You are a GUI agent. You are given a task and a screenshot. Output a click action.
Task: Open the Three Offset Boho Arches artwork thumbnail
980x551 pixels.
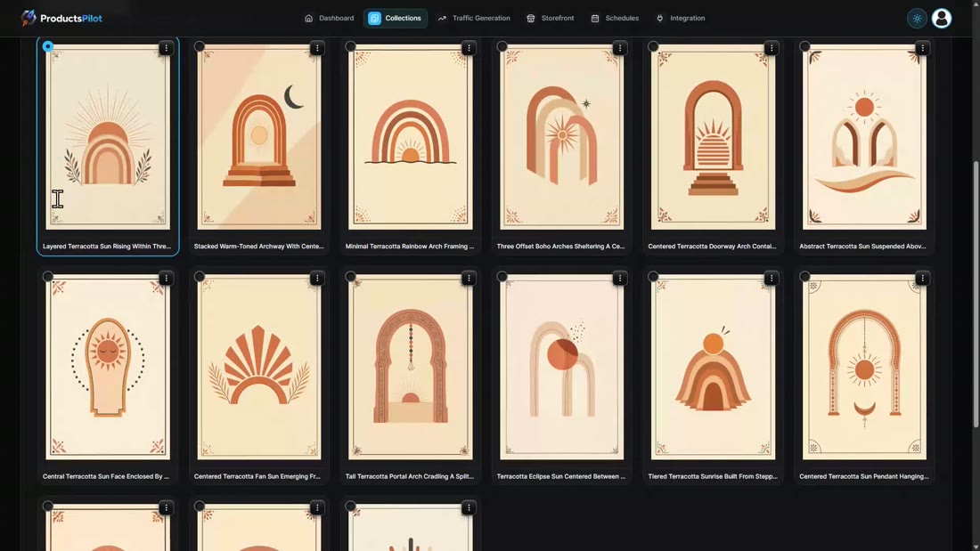click(562, 137)
